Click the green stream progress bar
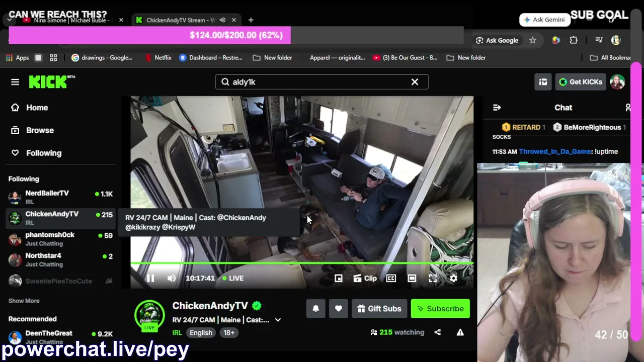 pyautogui.click(x=302, y=263)
